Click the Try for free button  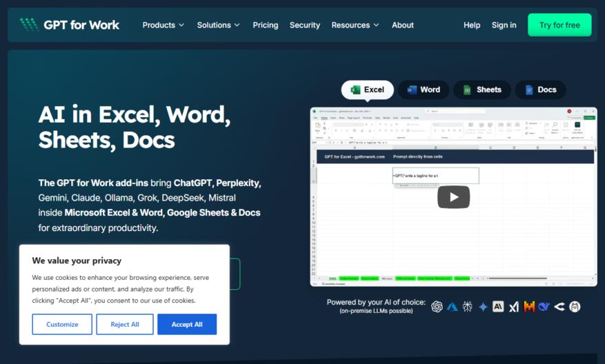559,25
